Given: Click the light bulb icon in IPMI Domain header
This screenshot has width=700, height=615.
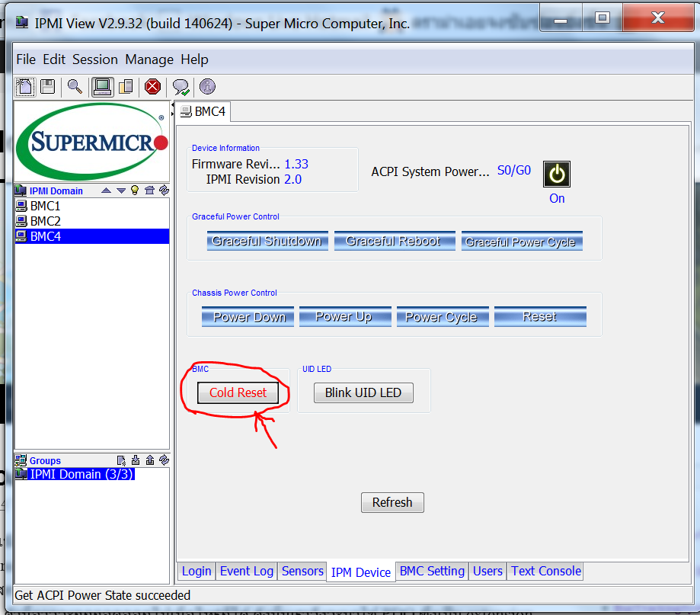Looking at the screenshot, I should 135,191.
